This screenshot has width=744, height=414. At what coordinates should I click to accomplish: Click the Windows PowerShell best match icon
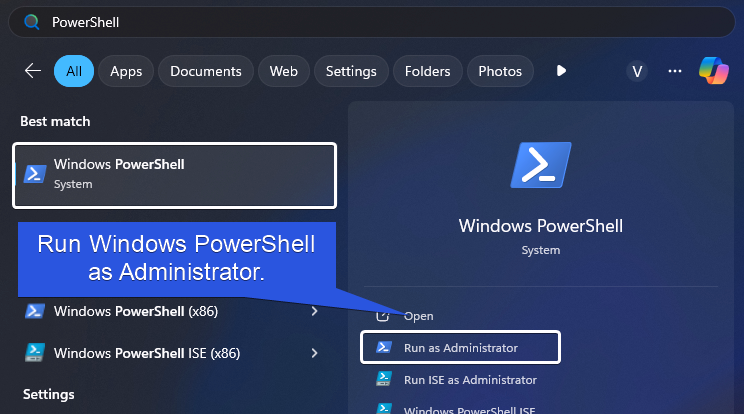point(35,174)
